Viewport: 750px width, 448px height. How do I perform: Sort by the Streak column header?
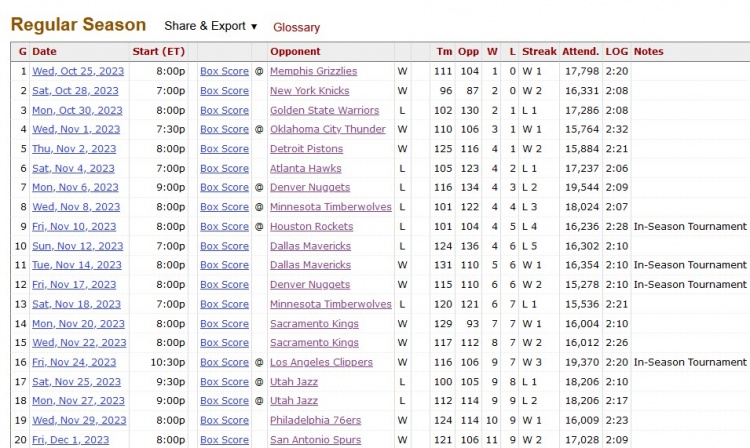pos(539,51)
